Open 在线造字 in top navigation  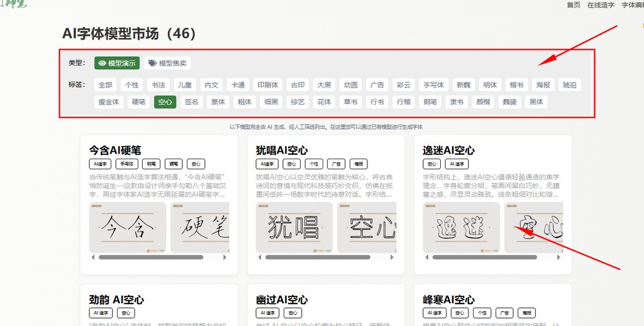click(601, 5)
